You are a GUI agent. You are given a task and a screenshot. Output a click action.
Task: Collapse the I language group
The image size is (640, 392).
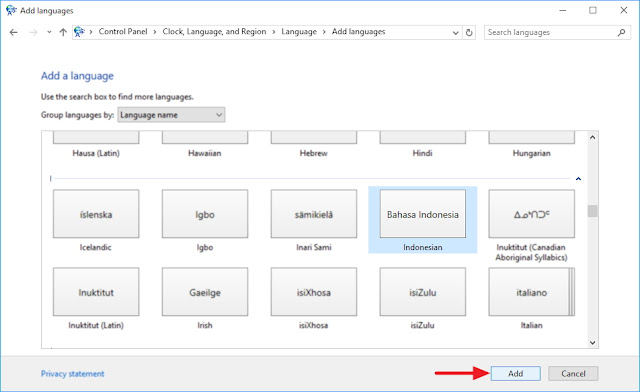pos(578,178)
